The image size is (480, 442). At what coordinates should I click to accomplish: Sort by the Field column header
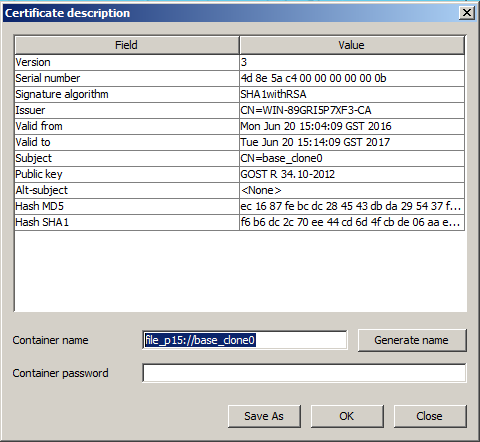click(127, 45)
